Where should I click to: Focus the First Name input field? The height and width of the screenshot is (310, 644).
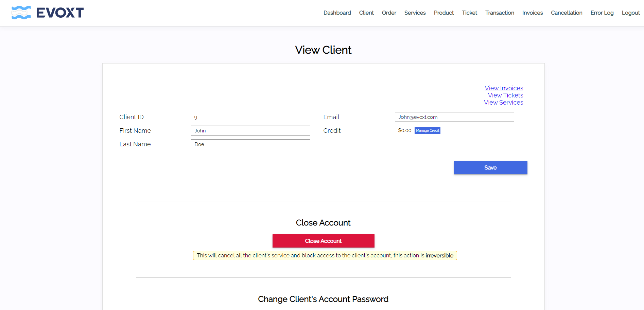[250, 131]
